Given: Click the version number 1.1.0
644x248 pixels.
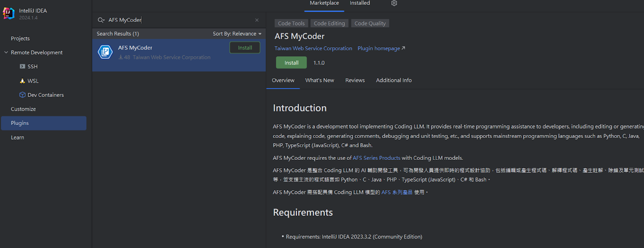Looking at the screenshot, I should coord(319,63).
